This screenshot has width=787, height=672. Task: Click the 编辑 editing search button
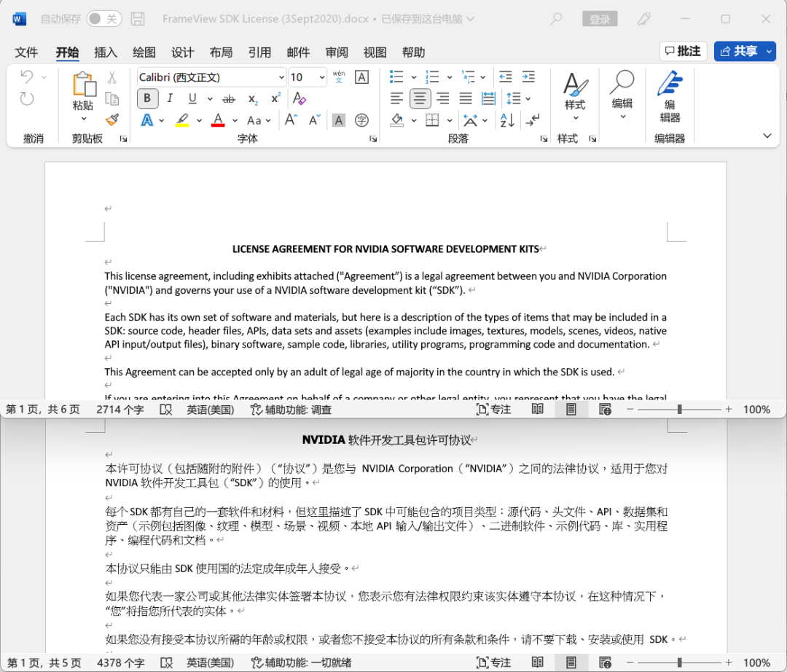pyautogui.click(x=622, y=95)
